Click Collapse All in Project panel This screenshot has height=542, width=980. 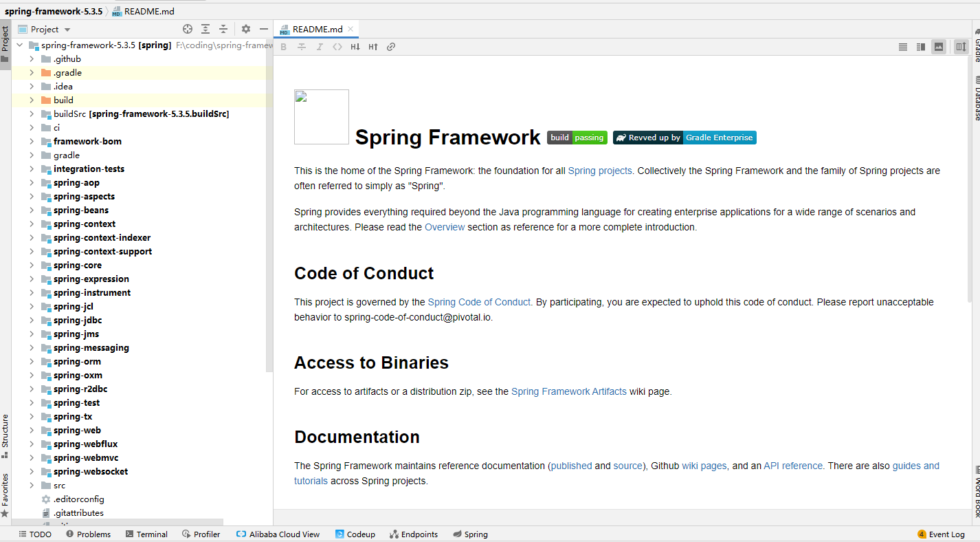[x=223, y=29]
